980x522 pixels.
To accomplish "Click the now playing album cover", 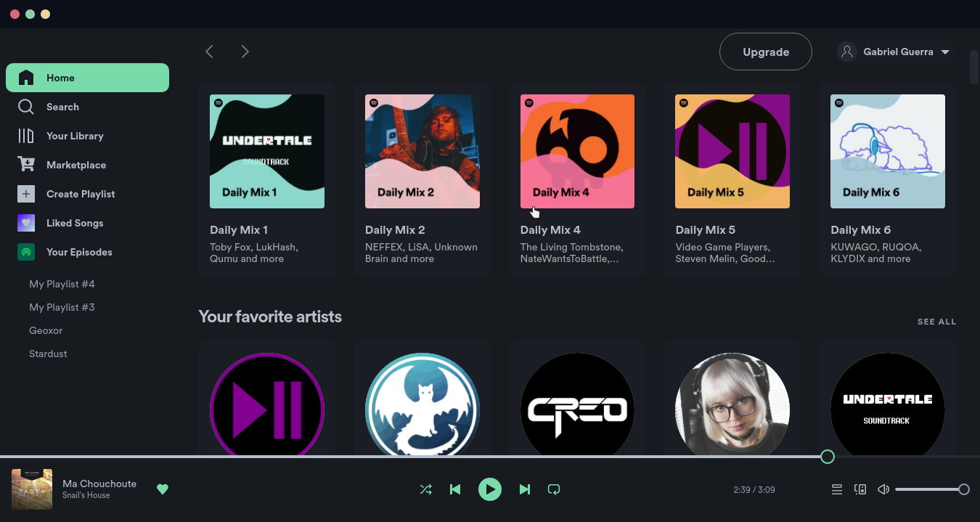I will (x=32, y=489).
